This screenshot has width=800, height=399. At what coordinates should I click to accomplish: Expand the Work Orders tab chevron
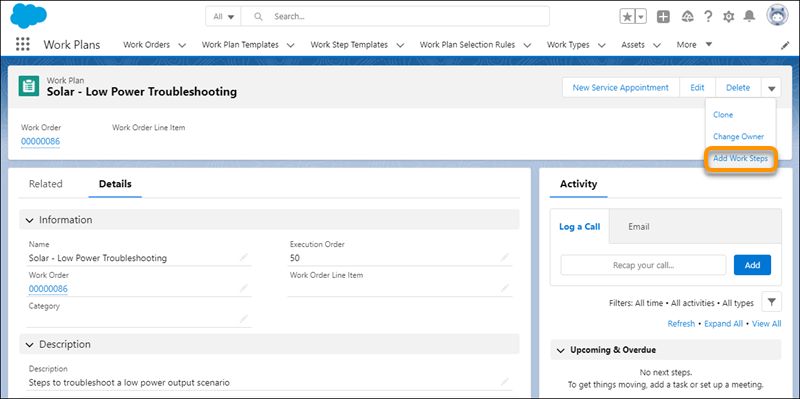pos(182,45)
